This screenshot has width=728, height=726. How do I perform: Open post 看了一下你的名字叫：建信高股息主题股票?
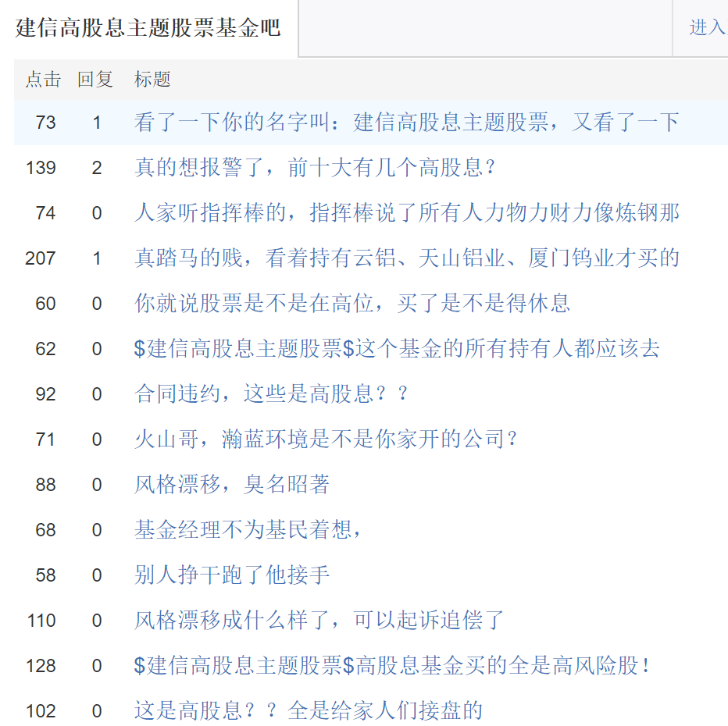click(x=407, y=123)
